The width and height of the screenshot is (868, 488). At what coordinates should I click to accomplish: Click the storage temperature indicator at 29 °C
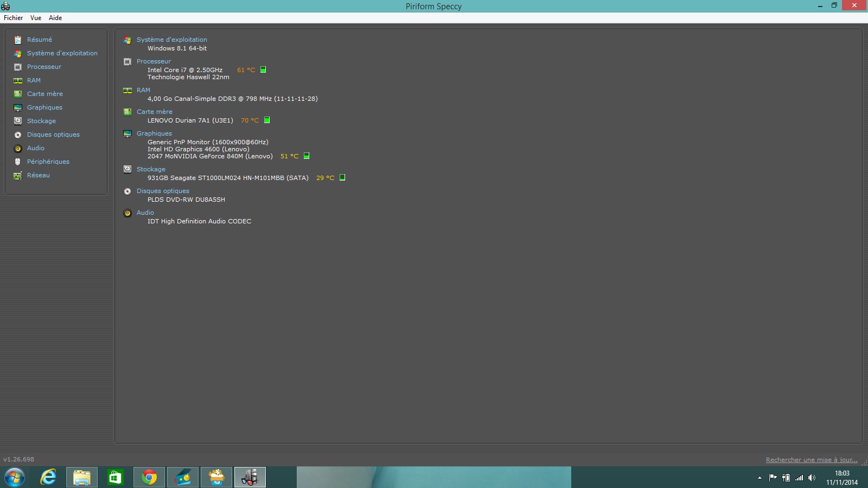pos(342,177)
